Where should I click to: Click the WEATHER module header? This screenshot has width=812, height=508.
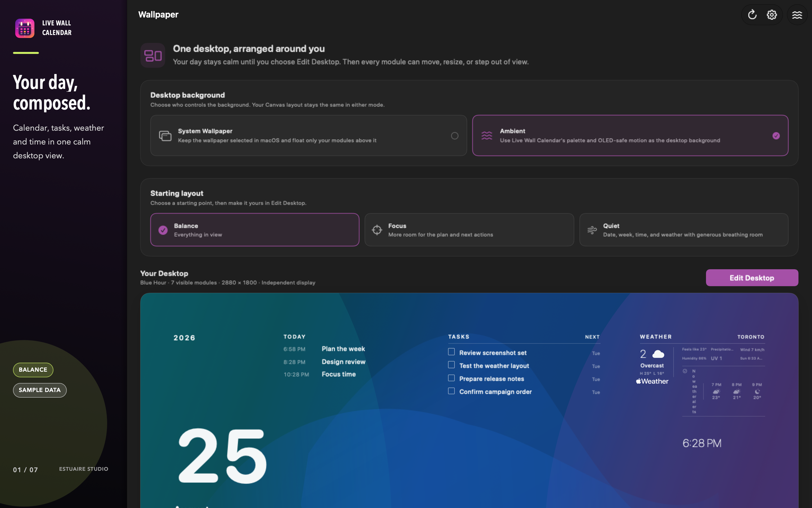tap(656, 337)
